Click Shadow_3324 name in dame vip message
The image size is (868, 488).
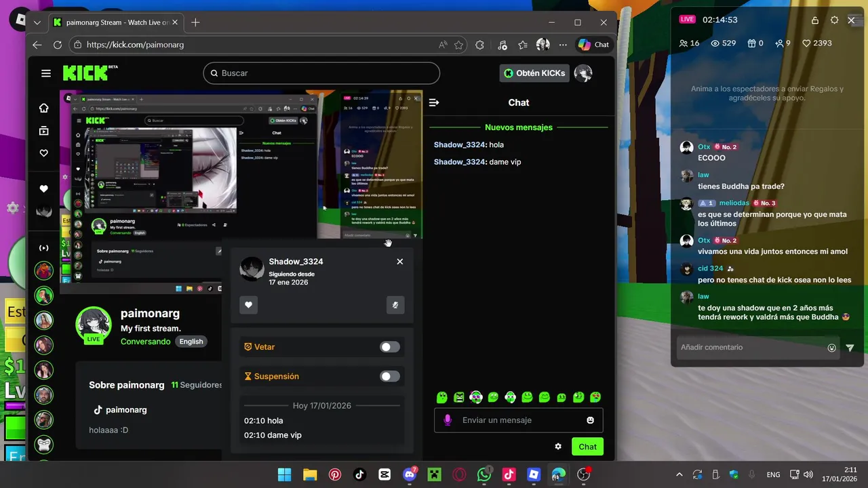pyautogui.click(x=460, y=162)
